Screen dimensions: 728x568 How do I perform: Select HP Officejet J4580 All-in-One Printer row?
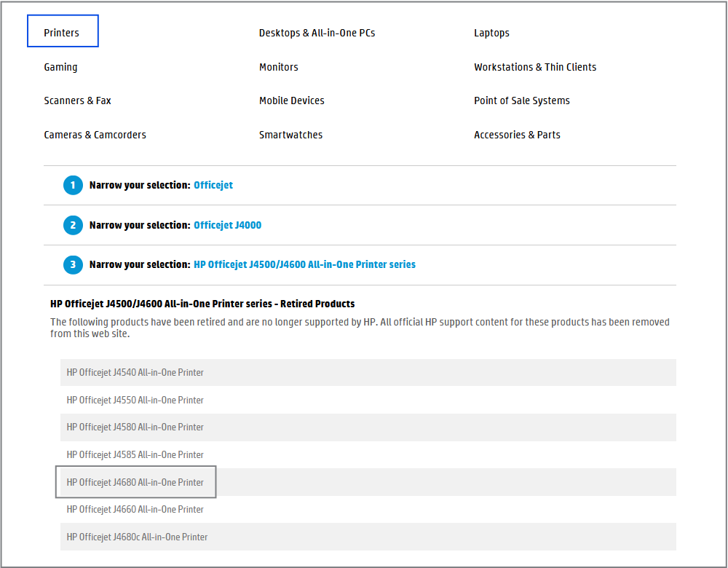(368, 427)
